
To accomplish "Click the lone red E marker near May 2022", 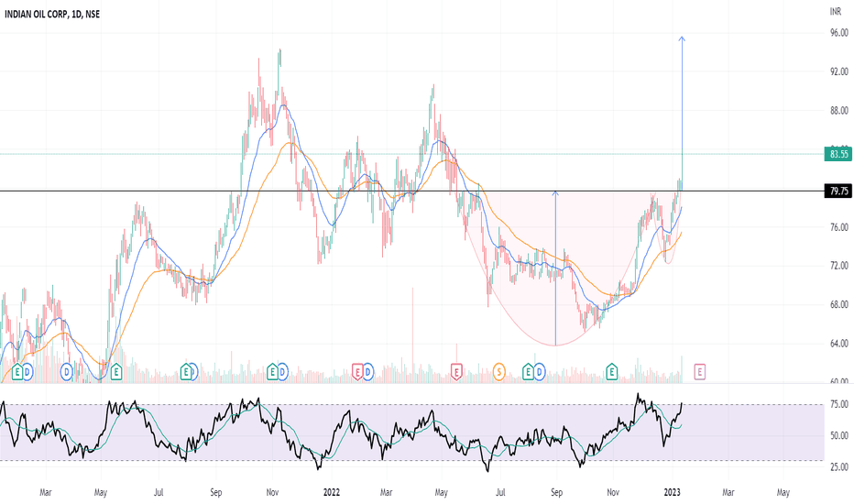I will point(456,372).
